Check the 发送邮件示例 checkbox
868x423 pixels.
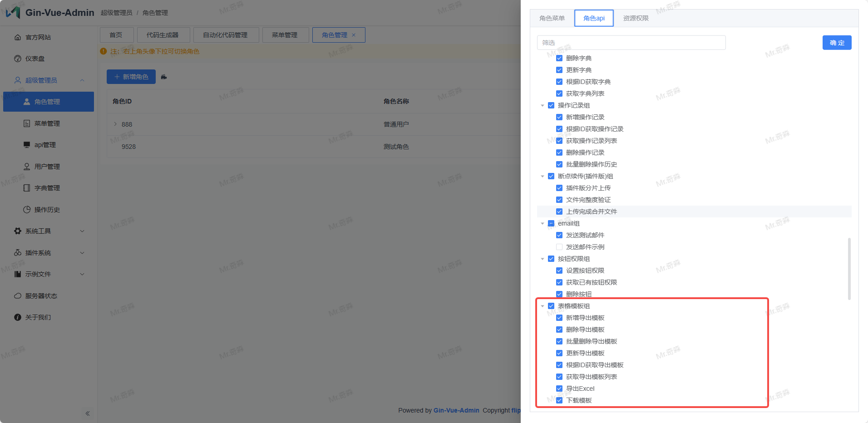tap(559, 247)
